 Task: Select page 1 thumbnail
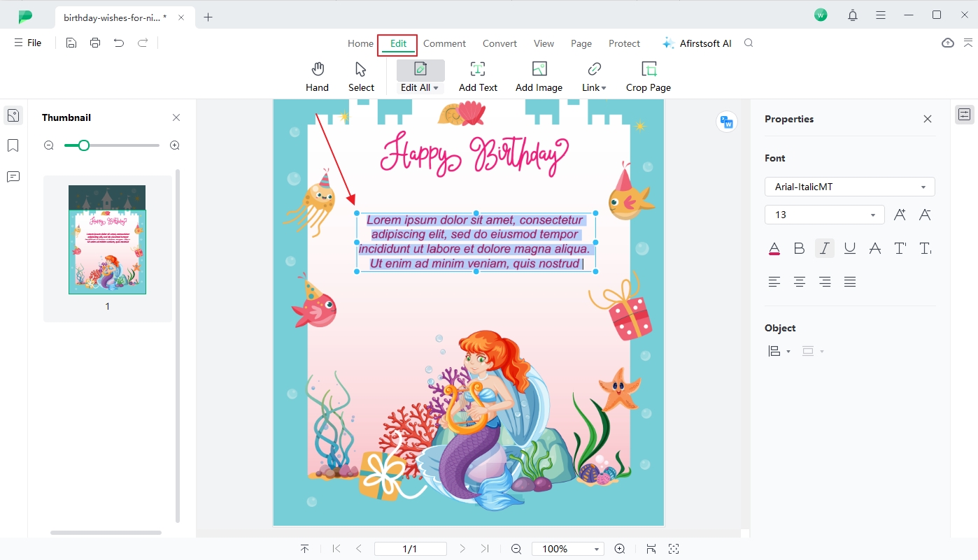(107, 240)
